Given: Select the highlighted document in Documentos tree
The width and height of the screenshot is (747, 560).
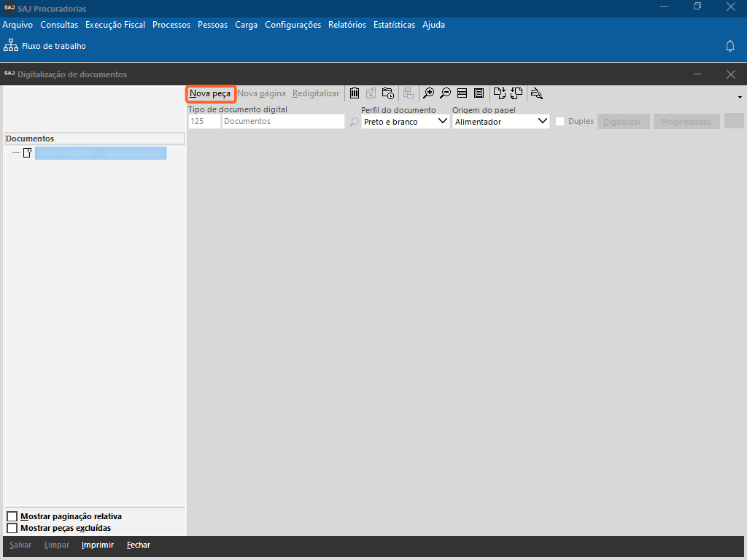Looking at the screenshot, I should [101, 153].
